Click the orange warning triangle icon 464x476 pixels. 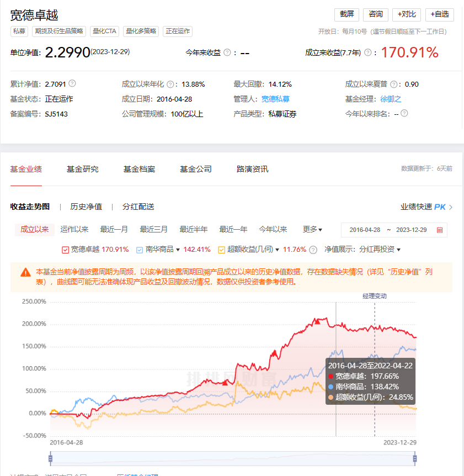tap(25, 272)
